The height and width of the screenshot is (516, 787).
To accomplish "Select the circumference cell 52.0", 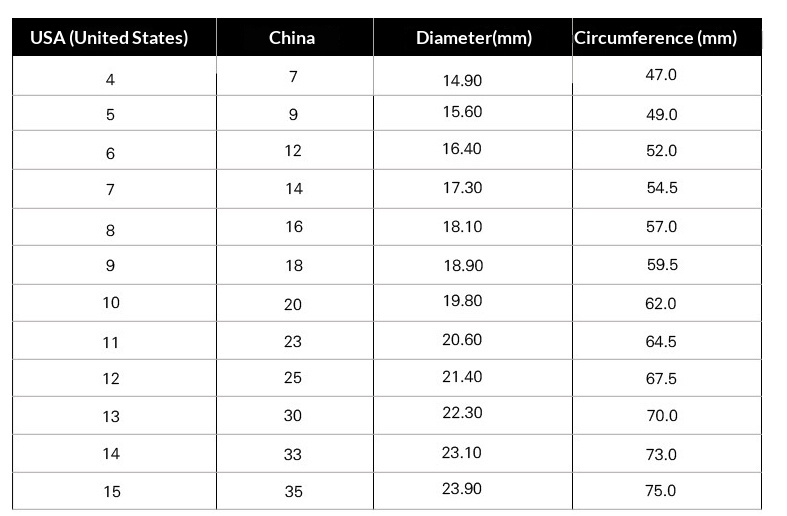I will (661, 151).
